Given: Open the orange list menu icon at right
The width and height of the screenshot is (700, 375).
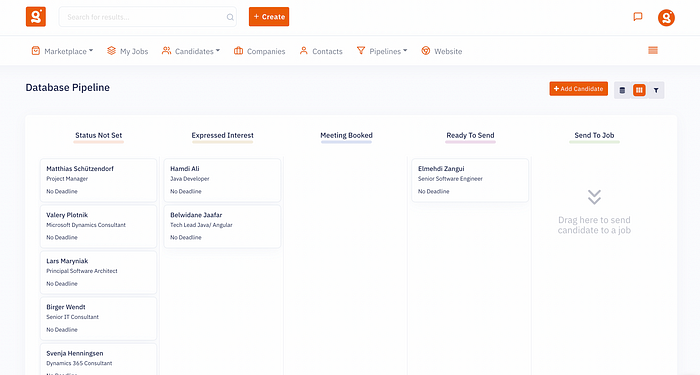Looking at the screenshot, I should point(653,50).
